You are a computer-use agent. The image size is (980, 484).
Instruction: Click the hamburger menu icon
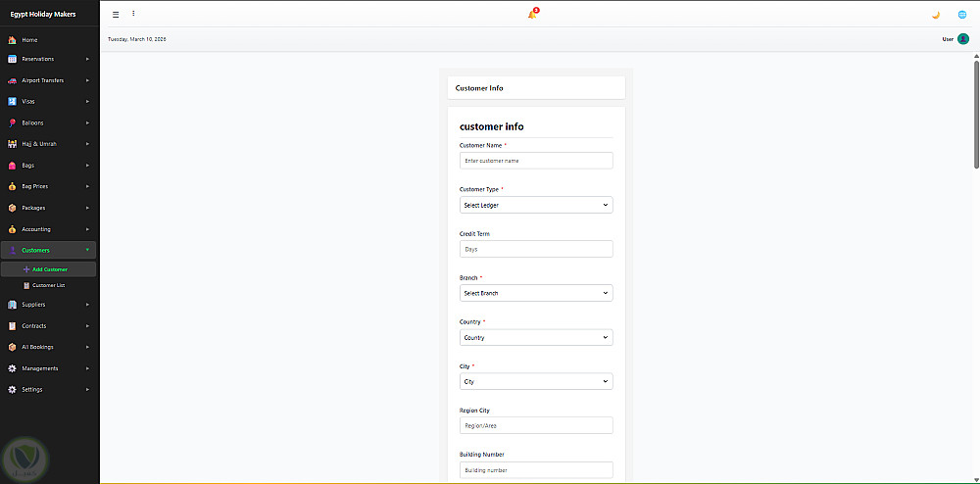coord(116,14)
